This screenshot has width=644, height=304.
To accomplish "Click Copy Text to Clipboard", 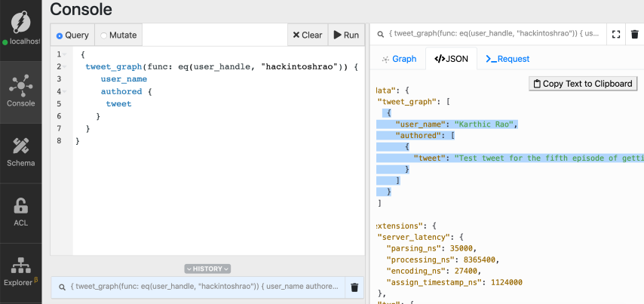I will (582, 84).
